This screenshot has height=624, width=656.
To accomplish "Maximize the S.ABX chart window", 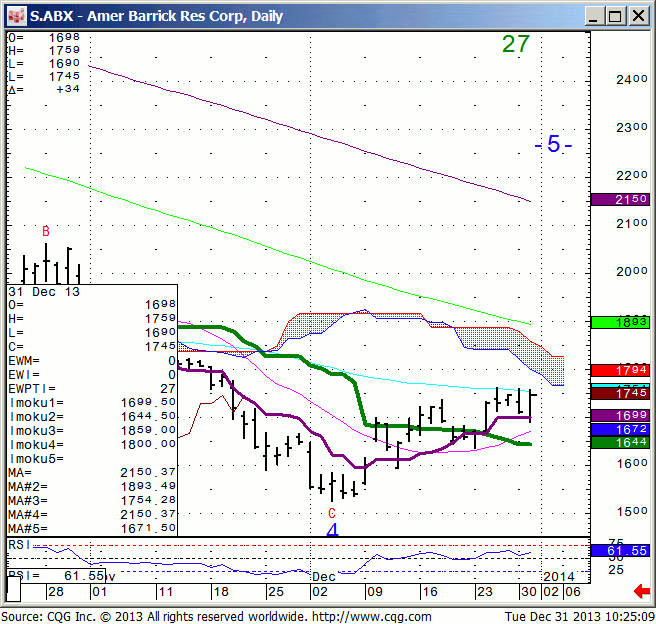I will (x=616, y=16).
